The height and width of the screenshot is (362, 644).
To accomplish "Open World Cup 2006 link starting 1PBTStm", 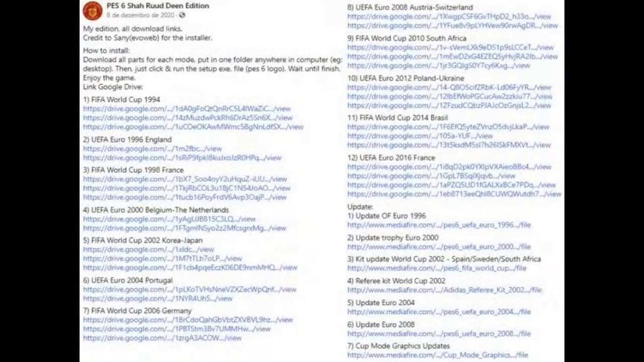I will 177,329.
